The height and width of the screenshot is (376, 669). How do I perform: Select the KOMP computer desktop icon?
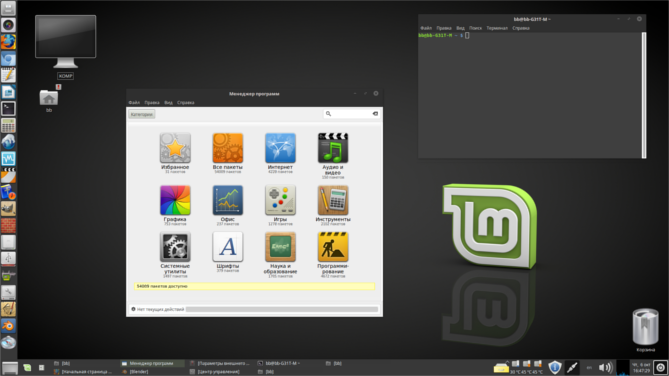tap(65, 47)
